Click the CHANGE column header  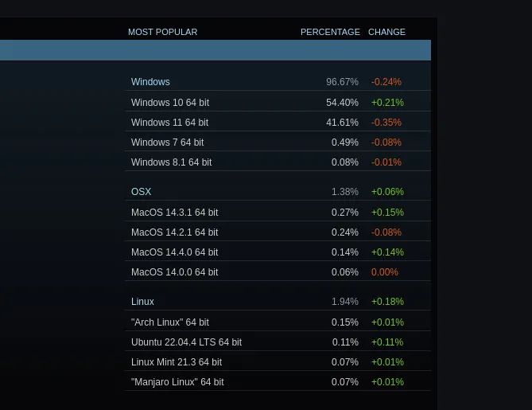click(386, 32)
